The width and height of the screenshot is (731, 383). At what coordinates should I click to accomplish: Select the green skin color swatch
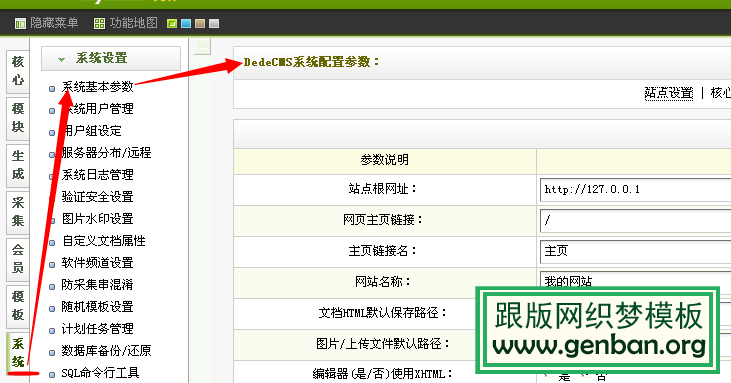coord(172,23)
